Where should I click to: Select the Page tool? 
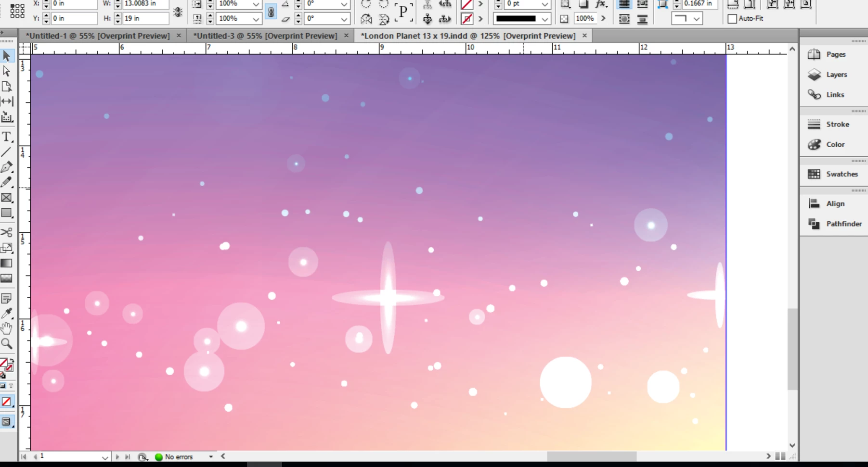7,87
